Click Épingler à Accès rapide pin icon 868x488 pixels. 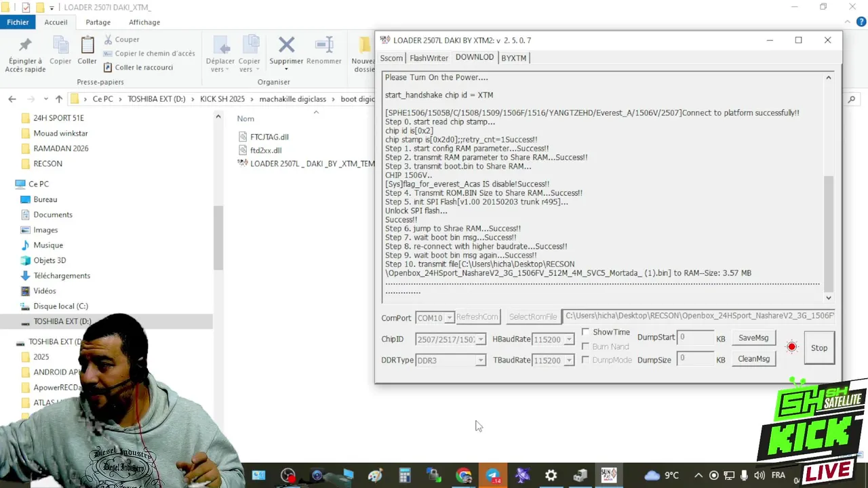[25, 46]
